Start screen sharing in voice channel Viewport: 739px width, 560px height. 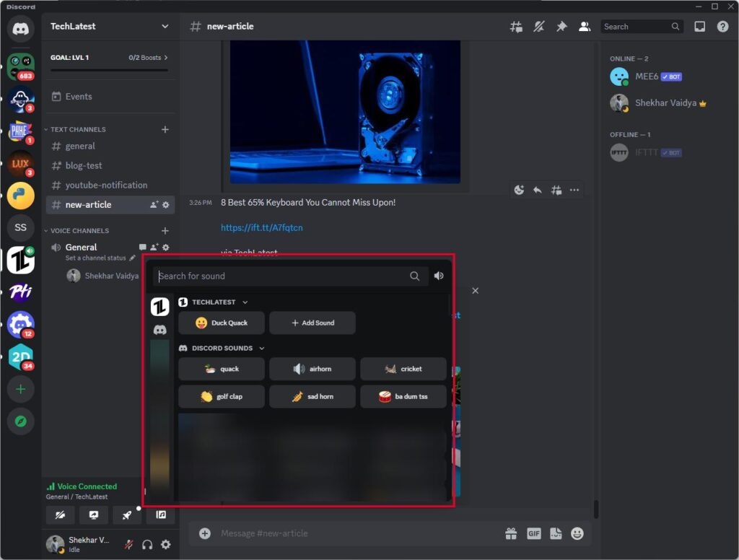coord(94,515)
